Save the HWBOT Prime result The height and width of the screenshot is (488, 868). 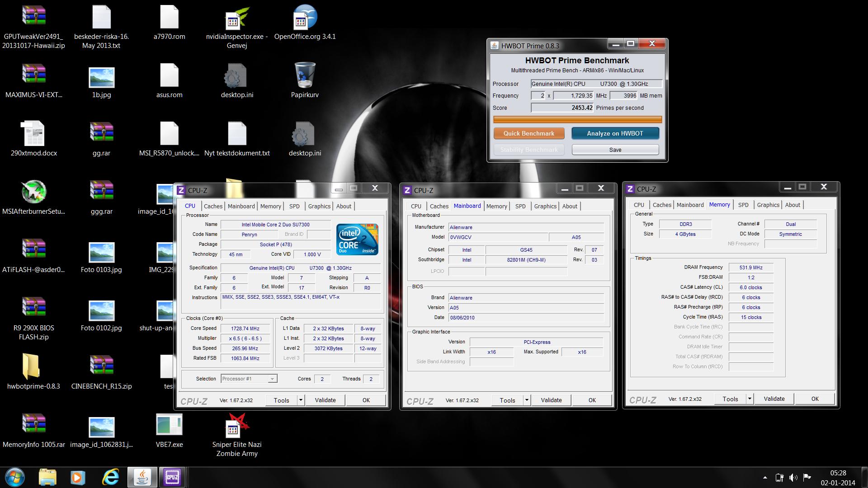click(x=615, y=150)
